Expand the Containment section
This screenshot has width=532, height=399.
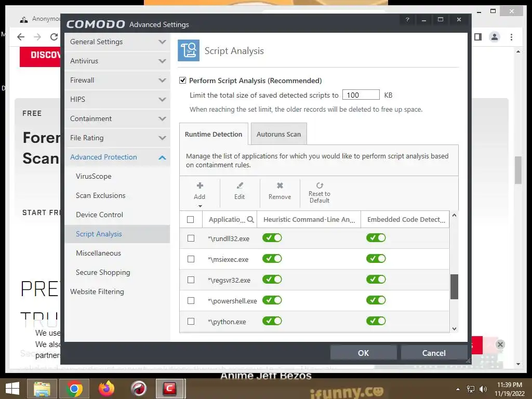coord(117,119)
